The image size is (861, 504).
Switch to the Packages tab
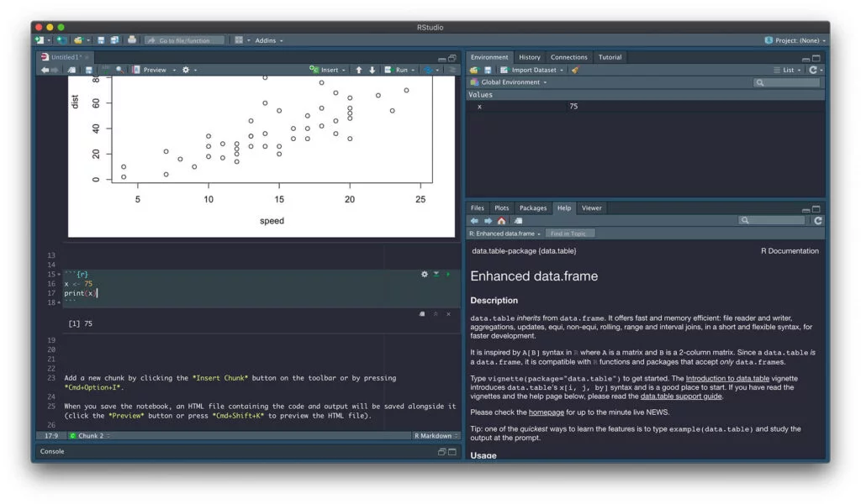(x=532, y=207)
